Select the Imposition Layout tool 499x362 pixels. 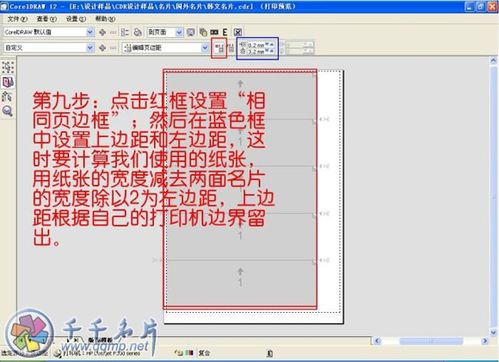point(8,82)
